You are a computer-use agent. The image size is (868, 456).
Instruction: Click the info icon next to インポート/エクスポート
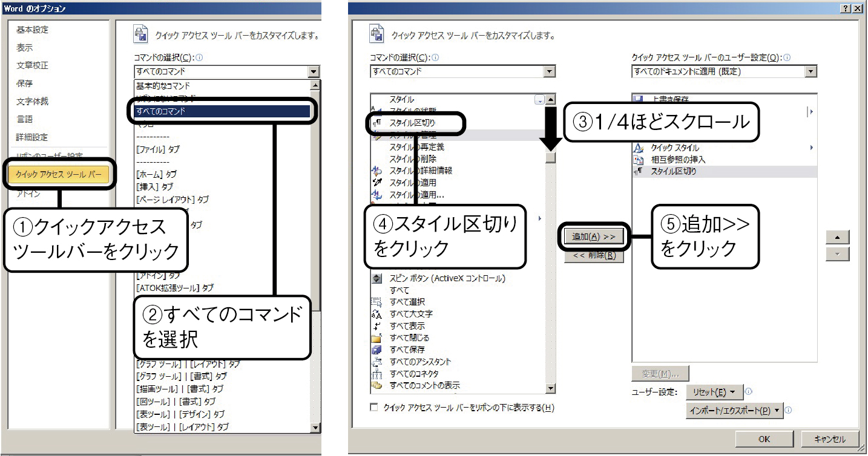789,410
